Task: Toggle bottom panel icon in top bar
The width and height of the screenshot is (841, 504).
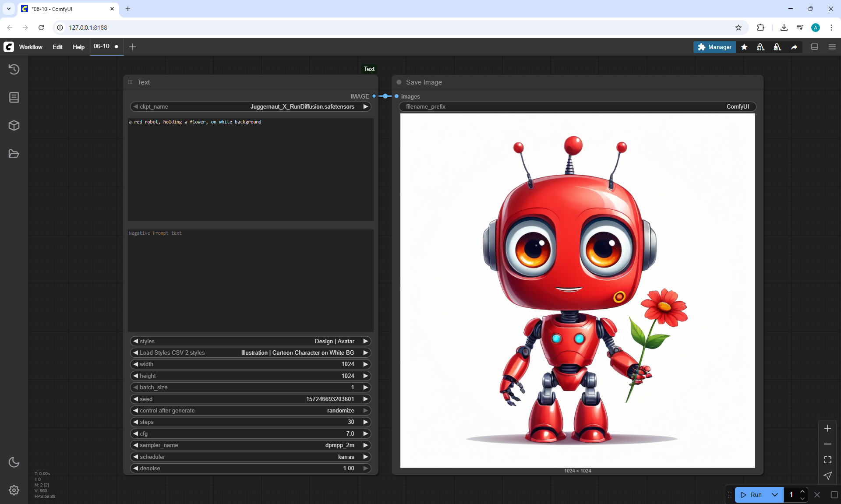Action: (814, 47)
